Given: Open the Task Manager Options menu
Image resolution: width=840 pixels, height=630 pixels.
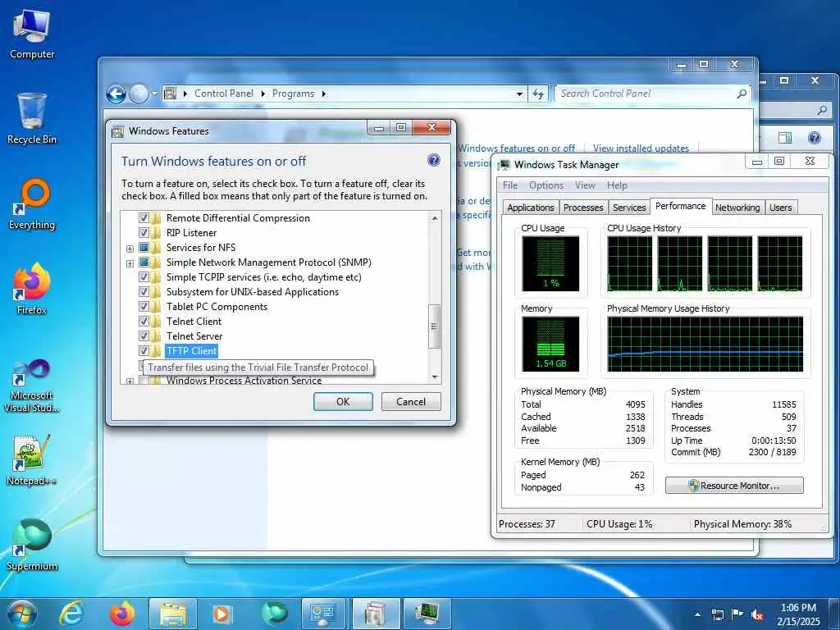Looking at the screenshot, I should (x=546, y=185).
